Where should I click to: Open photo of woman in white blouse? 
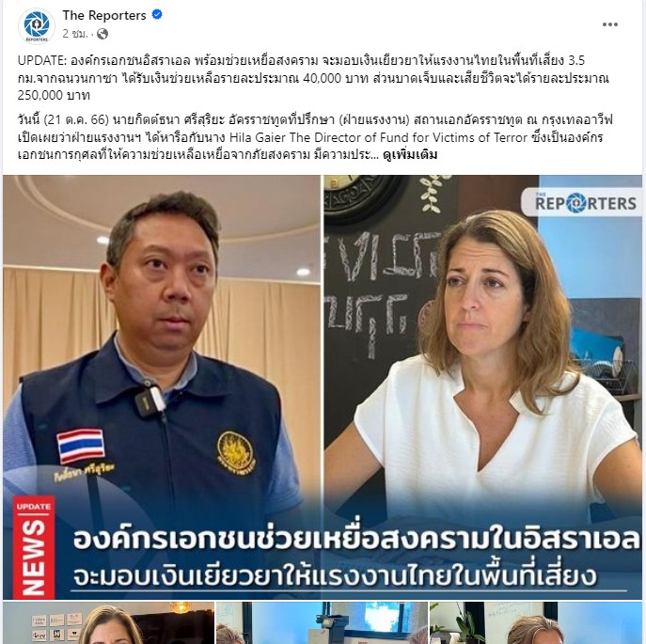pyautogui.click(x=482, y=387)
